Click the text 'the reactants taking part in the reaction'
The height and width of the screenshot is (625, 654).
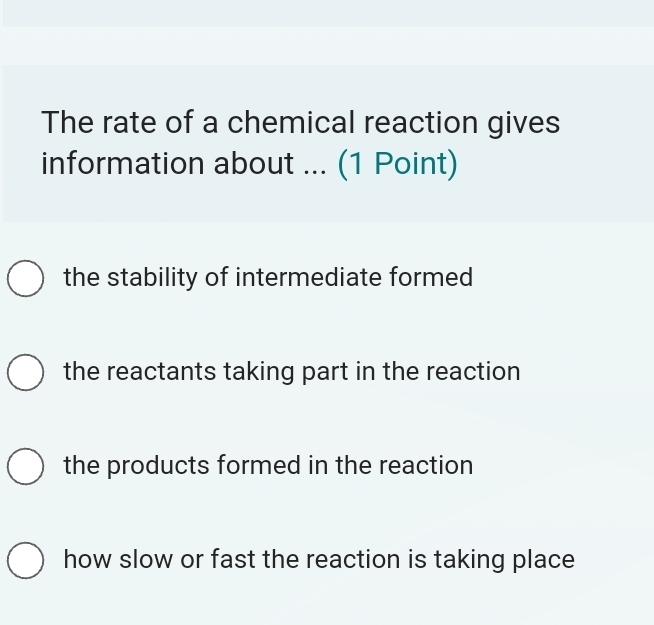pyautogui.click(x=291, y=372)
